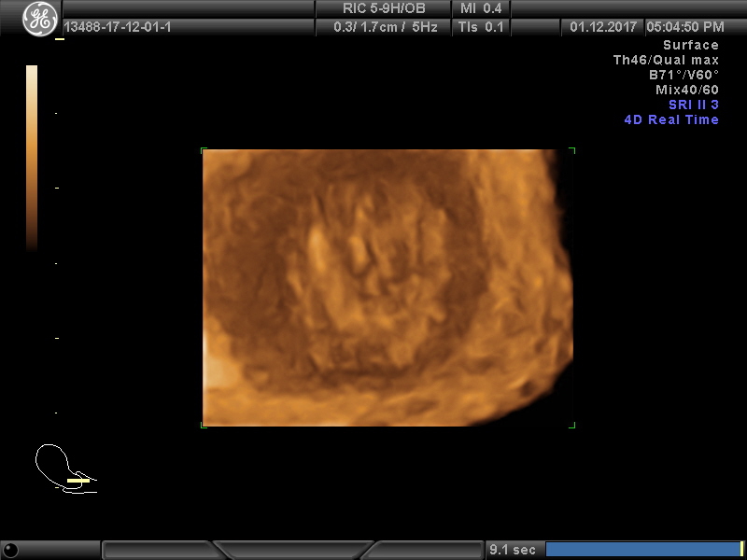Click the B71°/V60° angle setting
The width and height of the screenshot is (747, 560).
[x=684, y=75]
